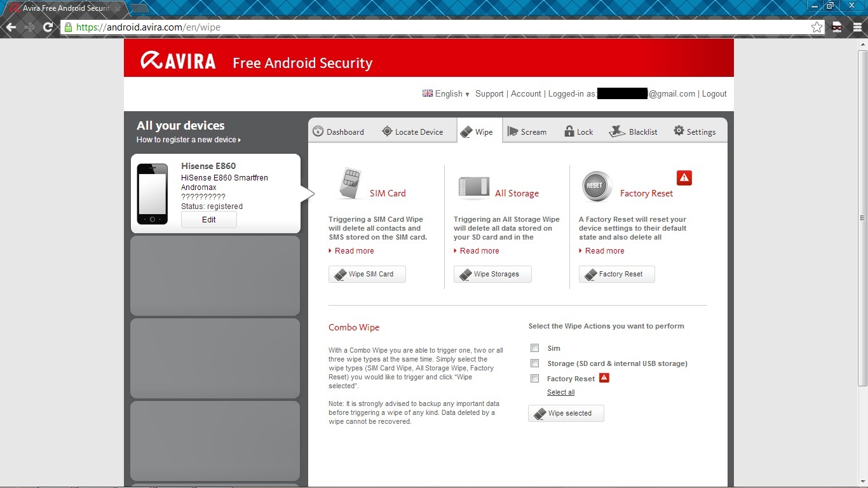Click the Avira logo in the header
Image resolution: width=868 pixels, height=488 pixels.
(x=178, y=61)
